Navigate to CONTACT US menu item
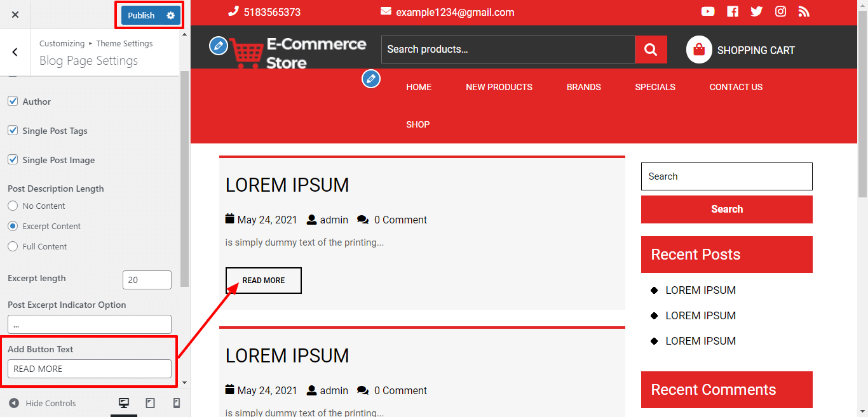The width and height of the screenshot is (868, 417). click(x=736, y=87)
